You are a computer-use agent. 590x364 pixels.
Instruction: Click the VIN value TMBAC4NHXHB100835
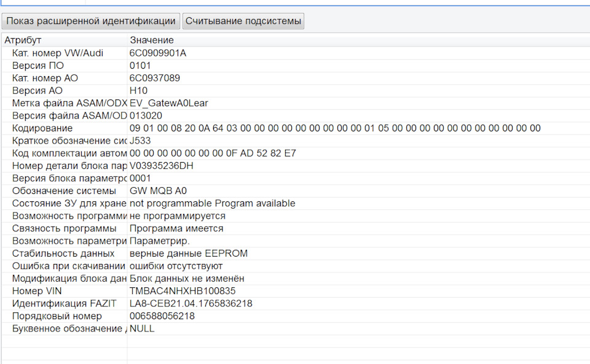pyautogui.click(x=183, y=291)
